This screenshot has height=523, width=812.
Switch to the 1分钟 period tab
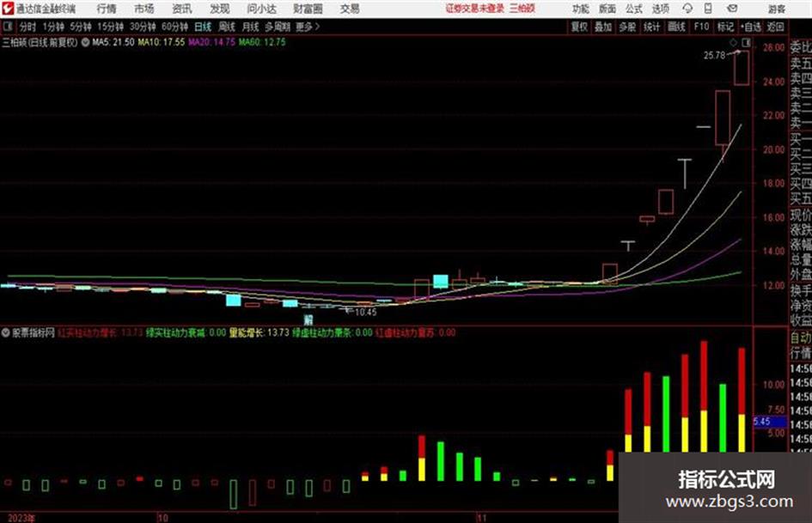pyautogui.click(x=53, y=27)
